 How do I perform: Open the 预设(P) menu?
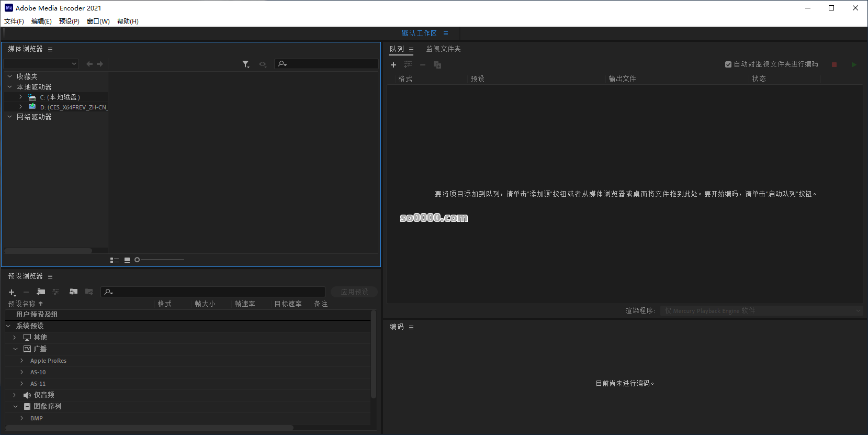[69, 21]
